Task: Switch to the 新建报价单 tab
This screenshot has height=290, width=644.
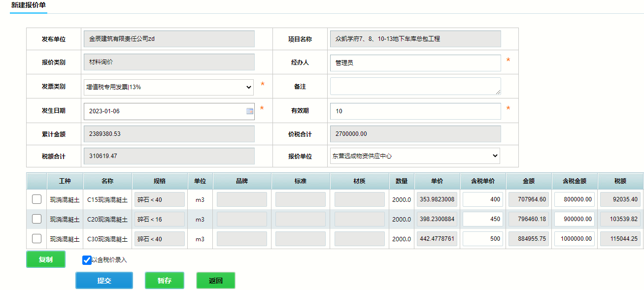Action: coord(29,5)
